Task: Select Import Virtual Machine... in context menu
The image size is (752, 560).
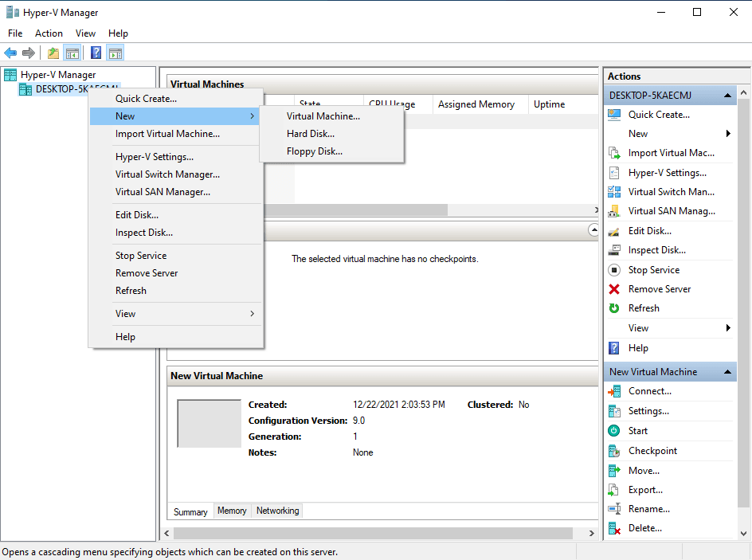Action: click(x=176, y=134)
